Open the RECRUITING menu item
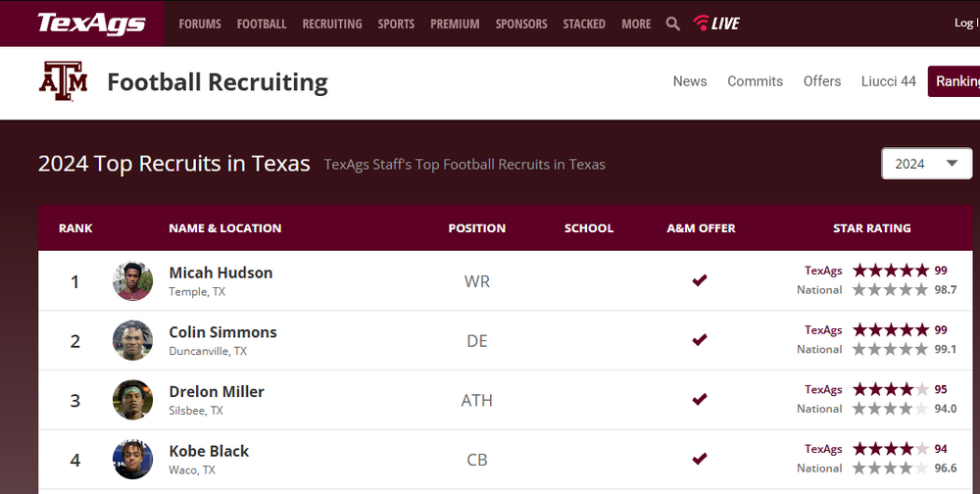 (332, 24)
